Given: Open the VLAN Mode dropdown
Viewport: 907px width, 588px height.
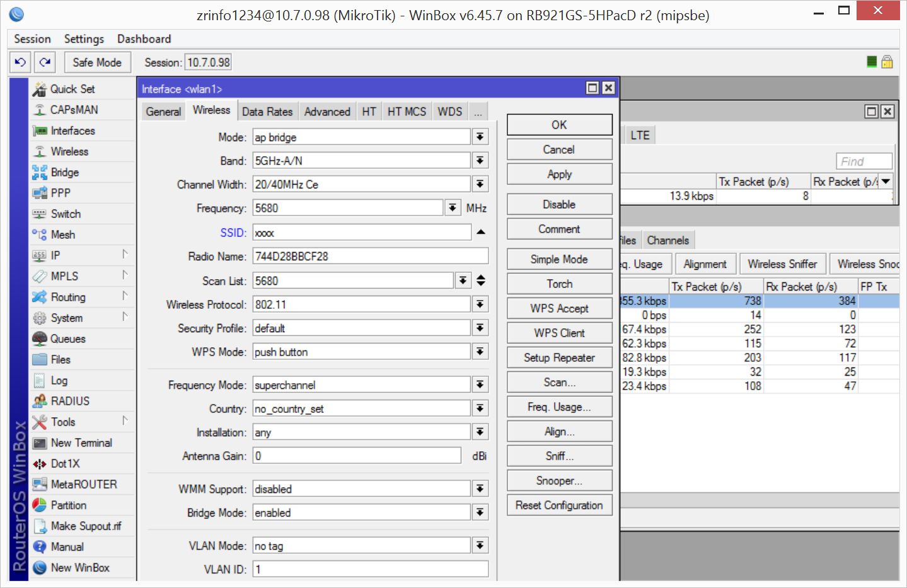Looking at the screenshot, I should (480, 545).
